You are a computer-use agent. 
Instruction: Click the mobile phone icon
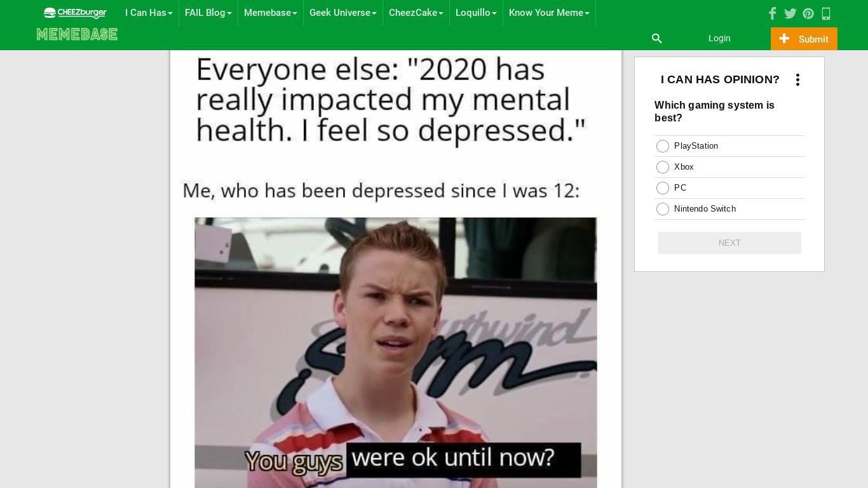point(826,13)
